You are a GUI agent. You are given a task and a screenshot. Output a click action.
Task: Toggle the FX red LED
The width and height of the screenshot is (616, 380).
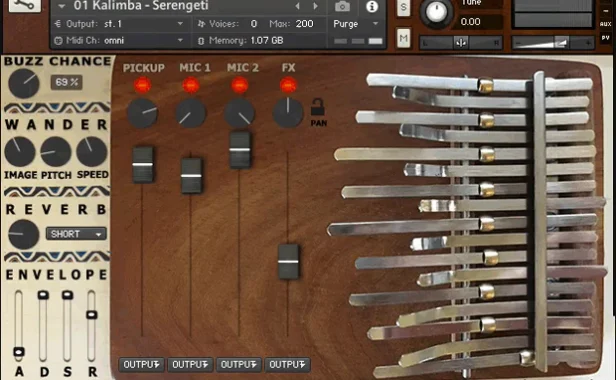288,85
